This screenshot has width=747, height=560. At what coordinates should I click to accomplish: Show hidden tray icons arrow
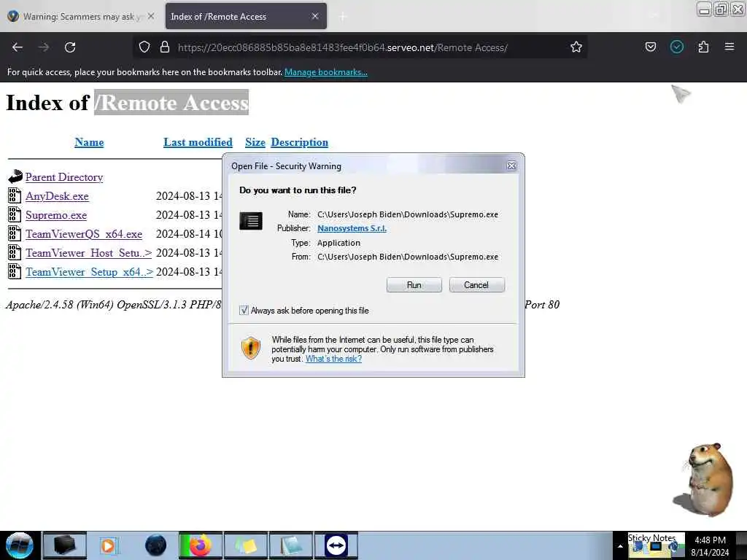pos(620,546)
